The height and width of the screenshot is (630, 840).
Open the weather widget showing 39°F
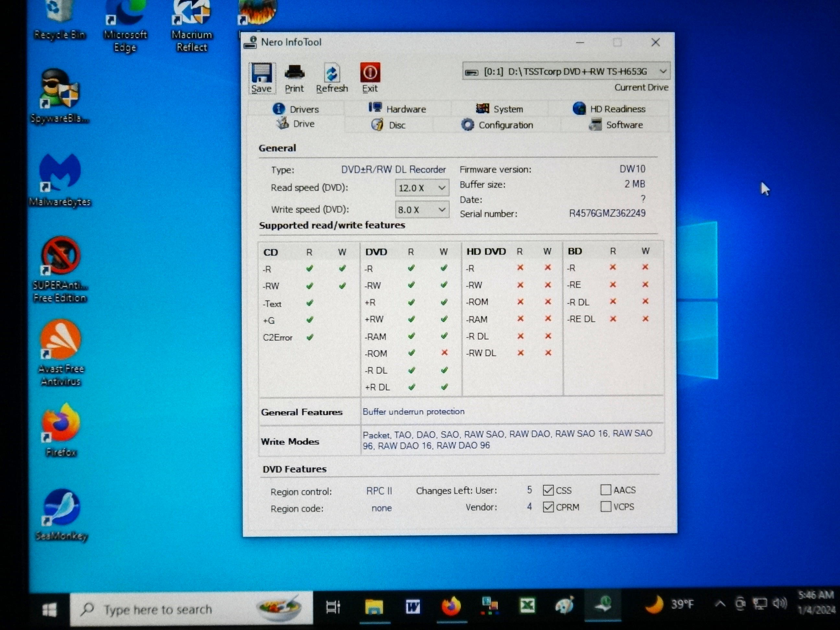tap(670, 604)
